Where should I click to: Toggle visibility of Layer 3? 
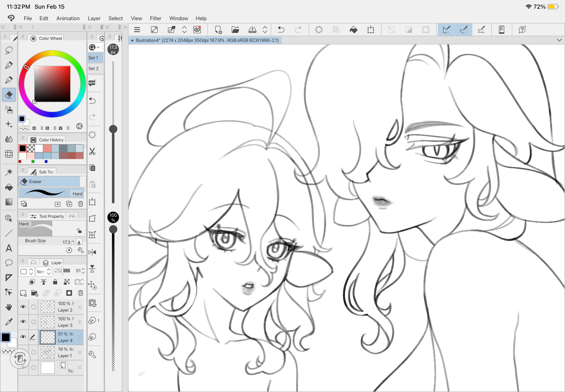[x=23, y=322]
